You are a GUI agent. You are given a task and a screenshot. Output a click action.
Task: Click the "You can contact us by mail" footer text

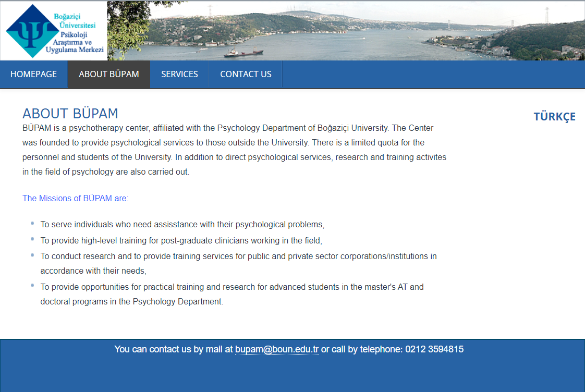click(173, 349)
